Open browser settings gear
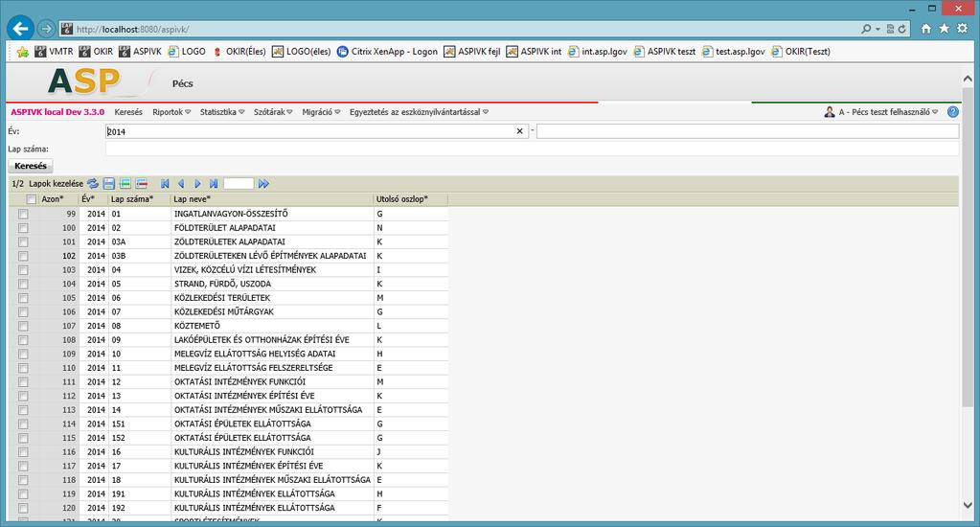This screenshot has height=527, width=980. pyautogui.click(x=963, y=29)
